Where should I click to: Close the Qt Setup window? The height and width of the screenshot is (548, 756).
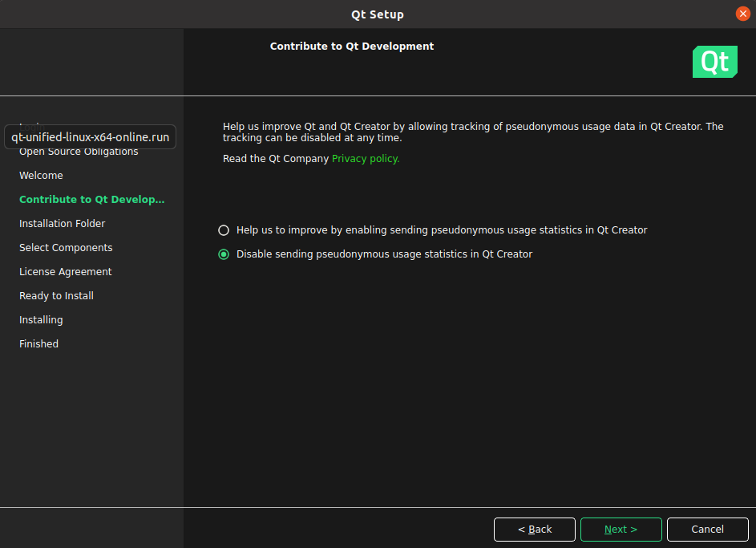pyautogui.click(x=742, y=14)
